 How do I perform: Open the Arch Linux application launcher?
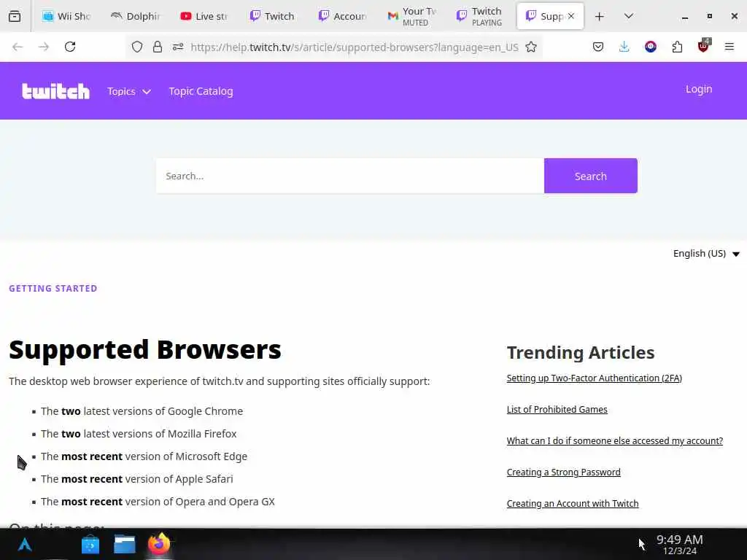point(25,544)
